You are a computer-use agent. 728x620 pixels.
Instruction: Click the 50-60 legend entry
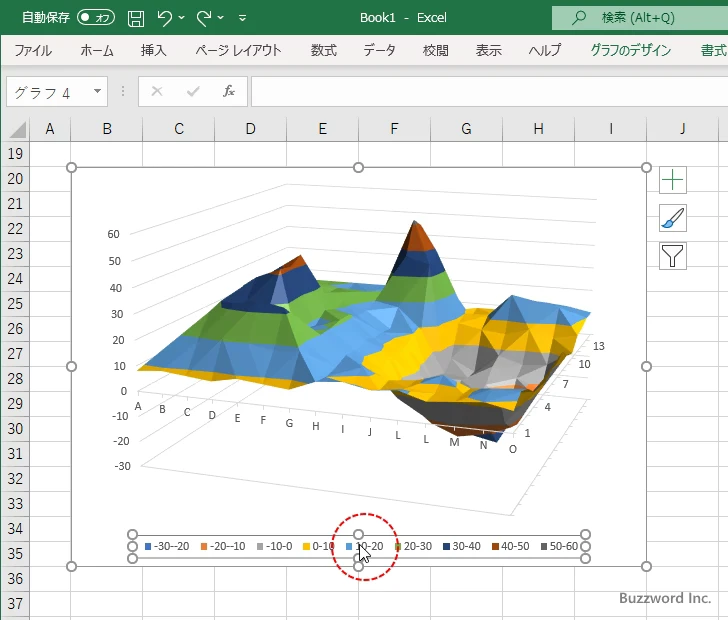(559, 546)
